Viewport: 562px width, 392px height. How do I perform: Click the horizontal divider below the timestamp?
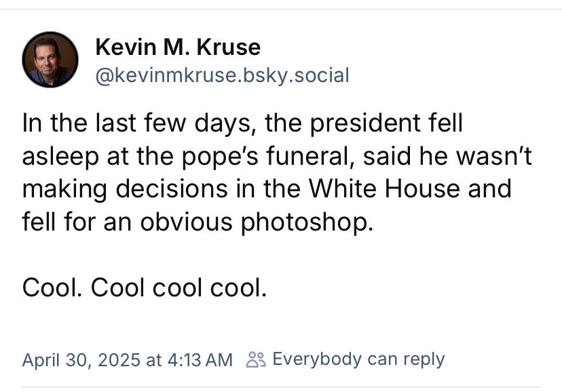(x=281, y=387)
